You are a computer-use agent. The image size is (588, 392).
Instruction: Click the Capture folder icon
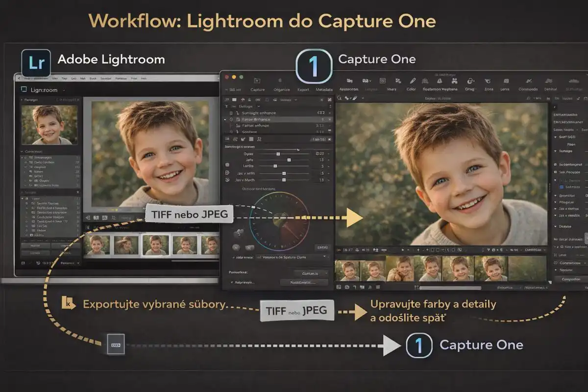pyautogui.click(x=257, y=80)
